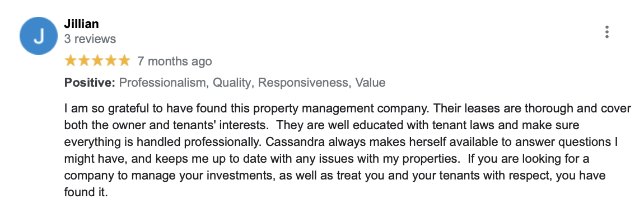Select the "Quality" attribute text

tap(232, 82)
